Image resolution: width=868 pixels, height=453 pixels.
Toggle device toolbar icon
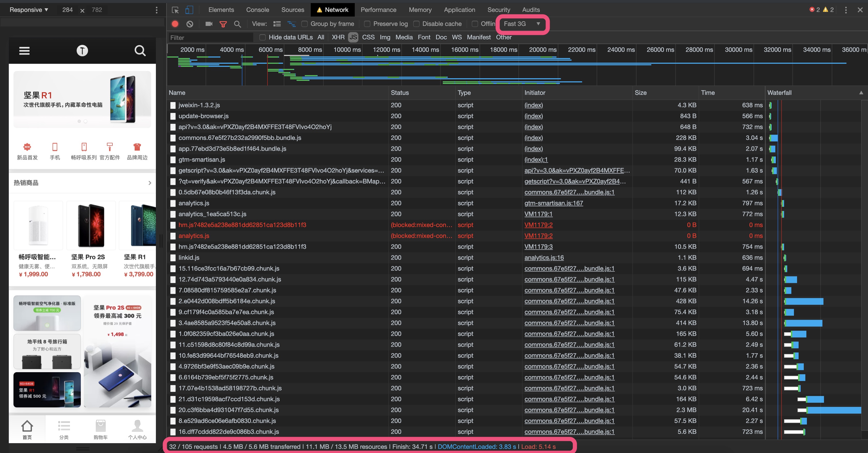[189, 10]
